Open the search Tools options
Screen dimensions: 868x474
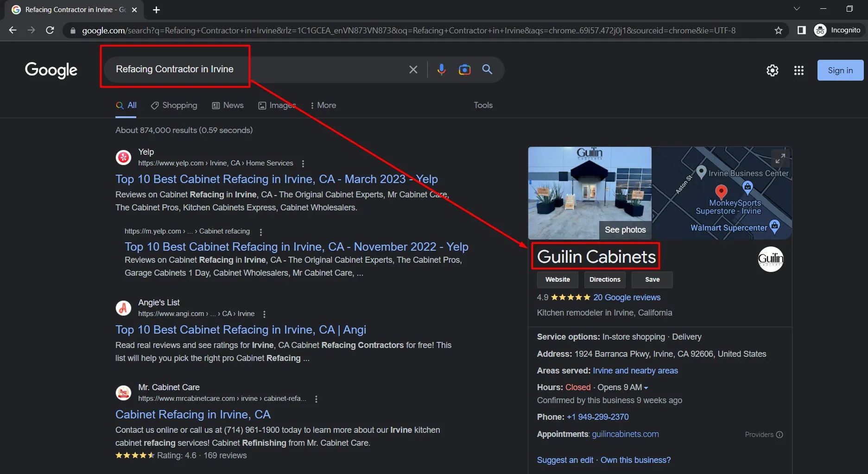tap(483, 105)
